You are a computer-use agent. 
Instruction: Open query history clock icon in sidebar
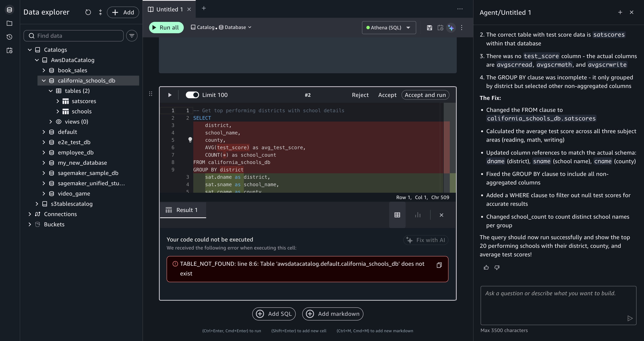coord(10,37)
